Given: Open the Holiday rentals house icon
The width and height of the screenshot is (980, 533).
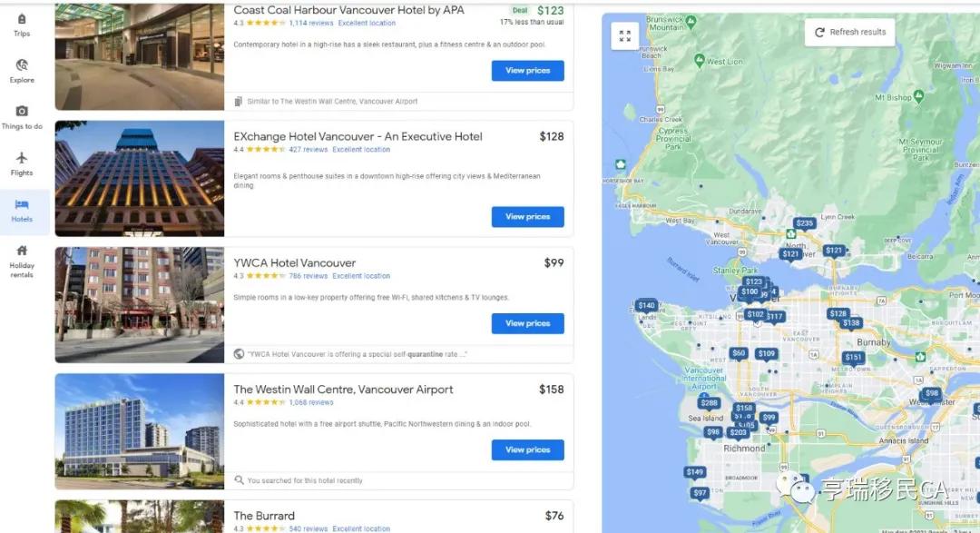Looking at the screenshot, I should (22, 251).
